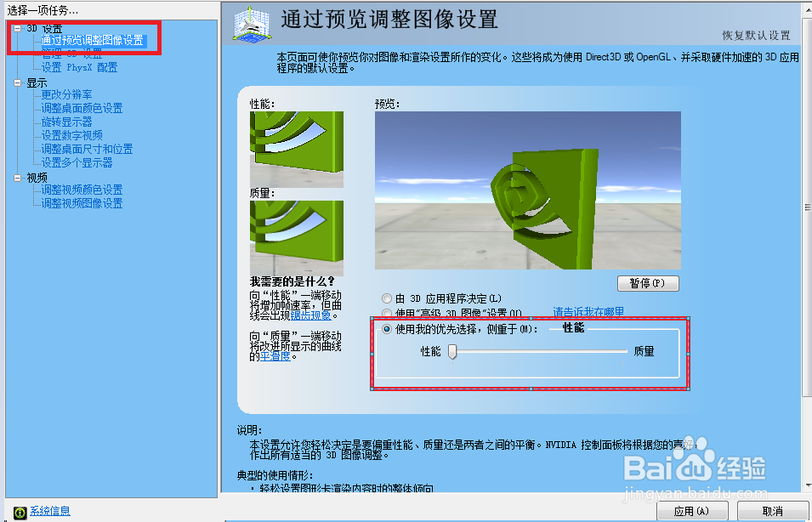Click 请告诉我在哪里 link
This screenshot has width=812, height=522.
588,312
